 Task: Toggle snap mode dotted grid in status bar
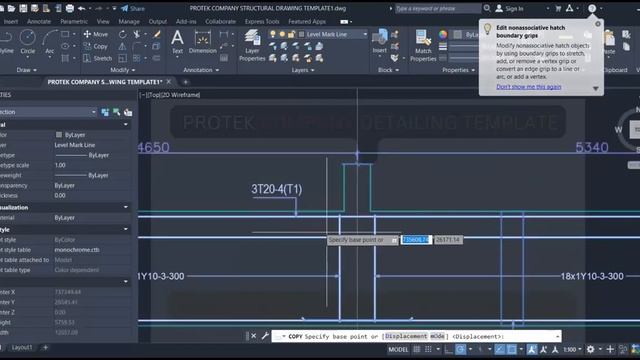428,349
